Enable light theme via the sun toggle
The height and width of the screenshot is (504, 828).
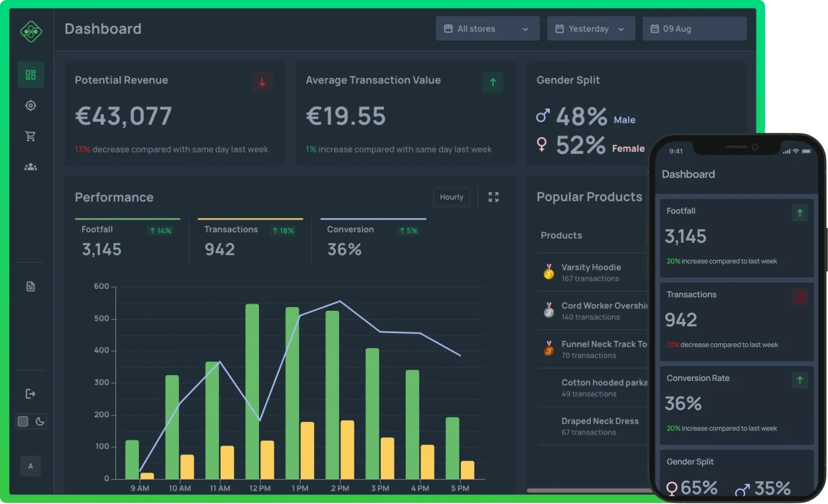click(22, 421)
